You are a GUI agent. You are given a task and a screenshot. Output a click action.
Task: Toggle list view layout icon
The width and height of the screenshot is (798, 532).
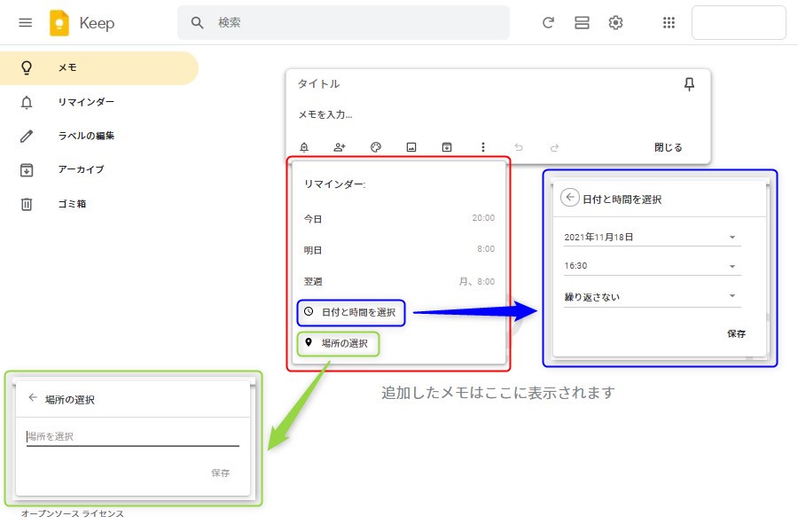pos(582,23)
